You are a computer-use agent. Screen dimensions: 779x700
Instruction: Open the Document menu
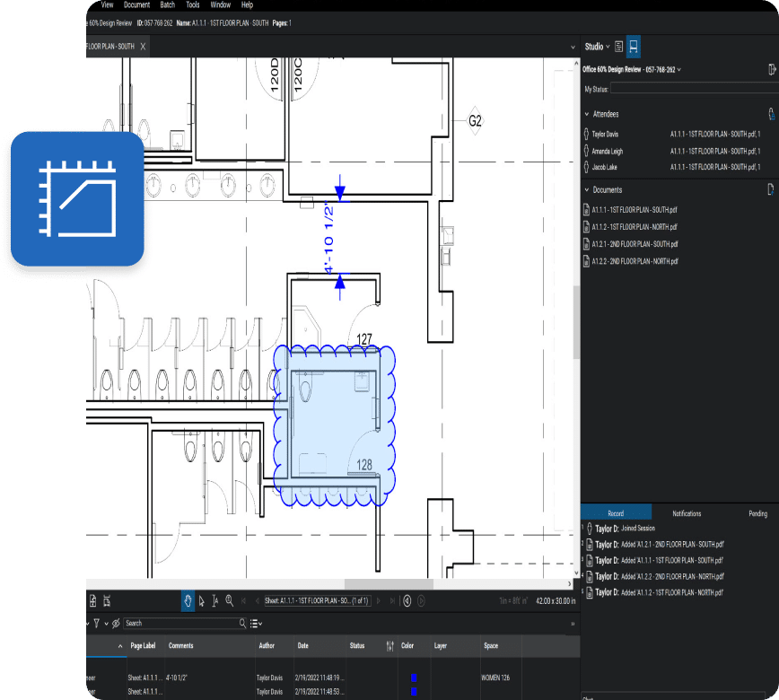[137, 5]
